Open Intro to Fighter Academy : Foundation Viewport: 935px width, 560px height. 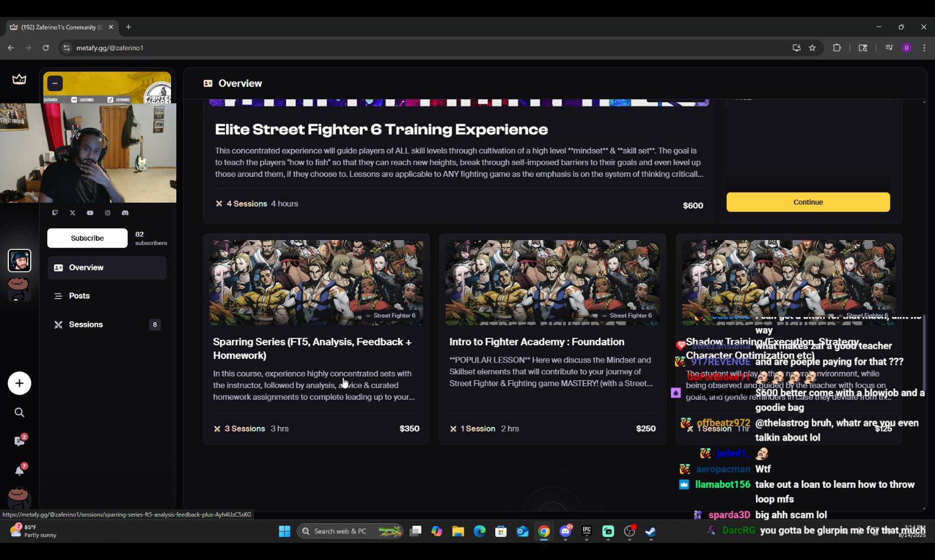(x=537, y=342)
